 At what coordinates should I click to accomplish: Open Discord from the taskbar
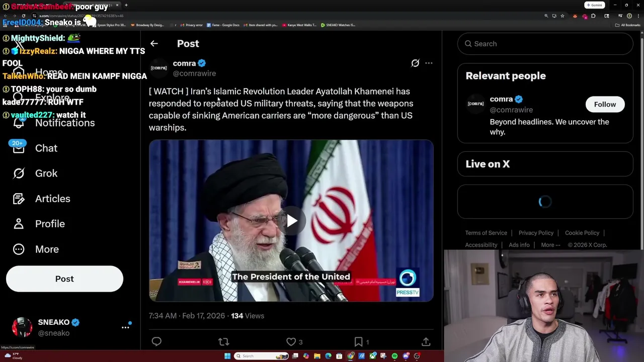pos(406,356)
